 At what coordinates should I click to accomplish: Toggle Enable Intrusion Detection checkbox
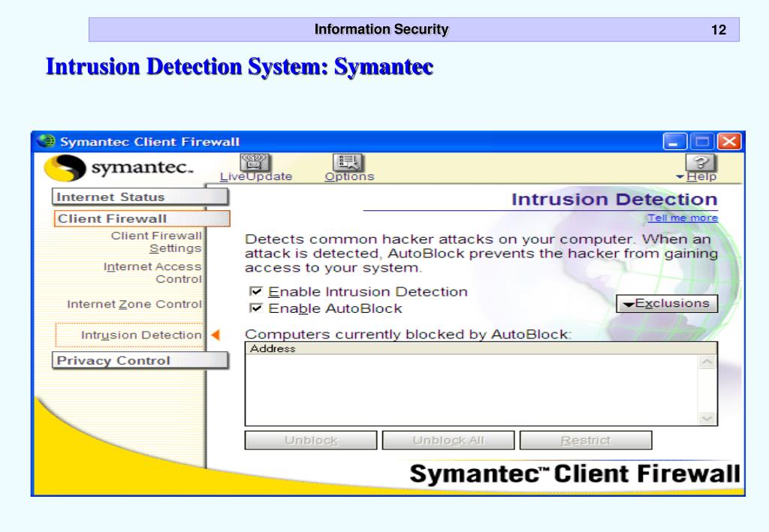(x=255, y=291)
